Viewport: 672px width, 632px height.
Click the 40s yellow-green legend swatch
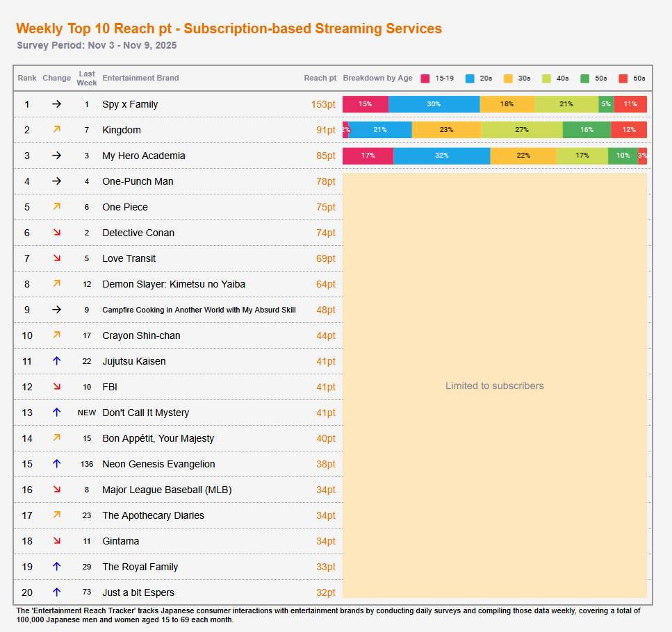[x=546, y=78]
